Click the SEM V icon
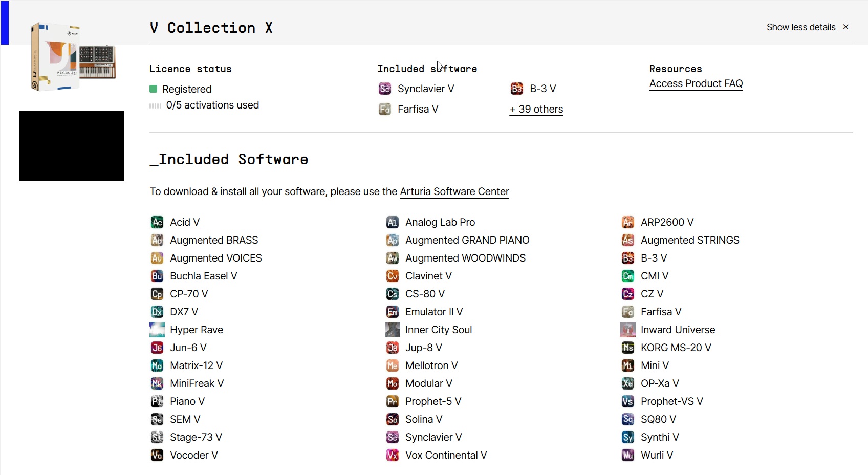Viewport: 868px width, 475px height. click(157, 419)
